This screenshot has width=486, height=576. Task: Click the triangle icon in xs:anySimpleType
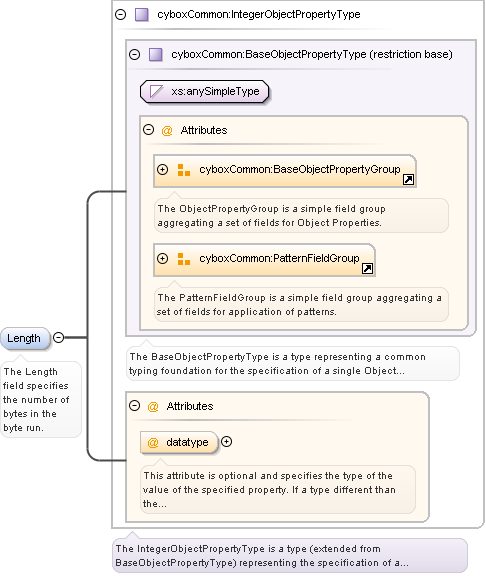pos(156,91)
